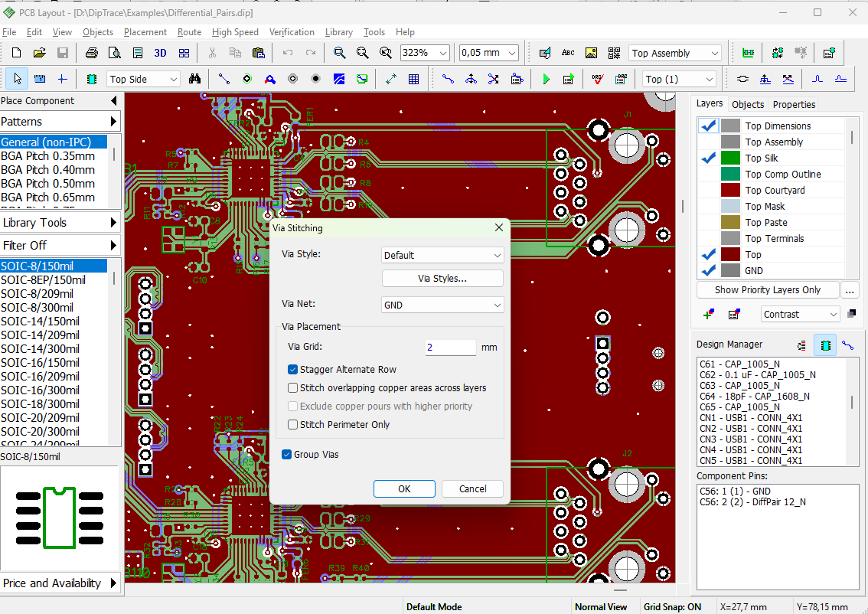Open the table grid tool

413,79
